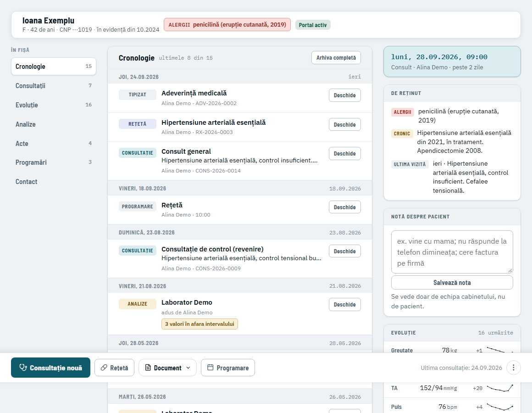The height and width of the screenshot is (413, 532).
Task: Click into the patient note text field
Action: coord(452,252)
